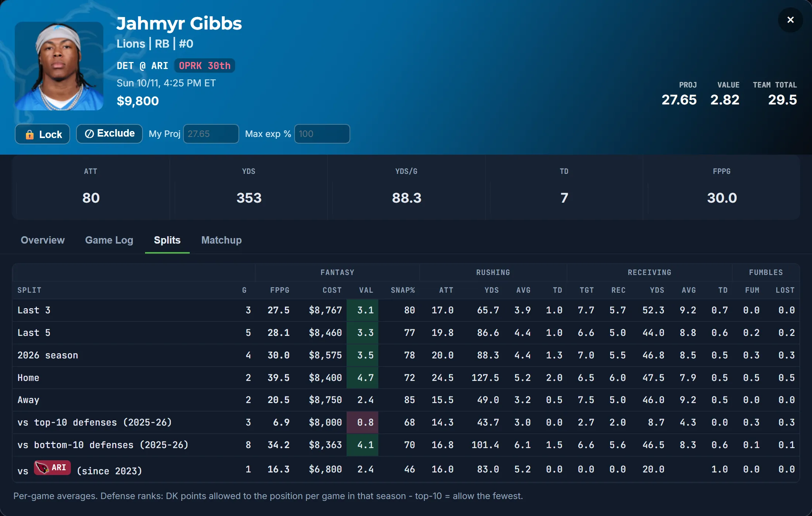This screenshot has height=516, width=812.
Task: Click the SNAP% column header
Action: pos(403,290)
